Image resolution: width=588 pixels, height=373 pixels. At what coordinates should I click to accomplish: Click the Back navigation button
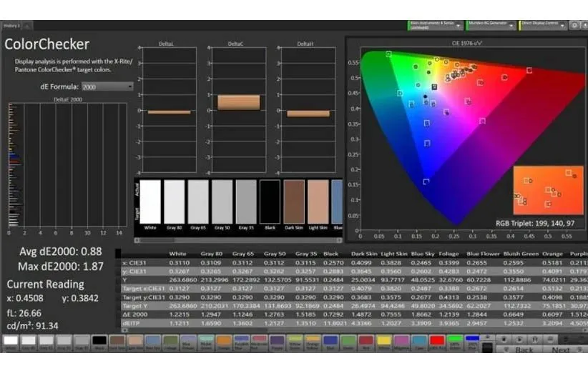coord(524,349)
